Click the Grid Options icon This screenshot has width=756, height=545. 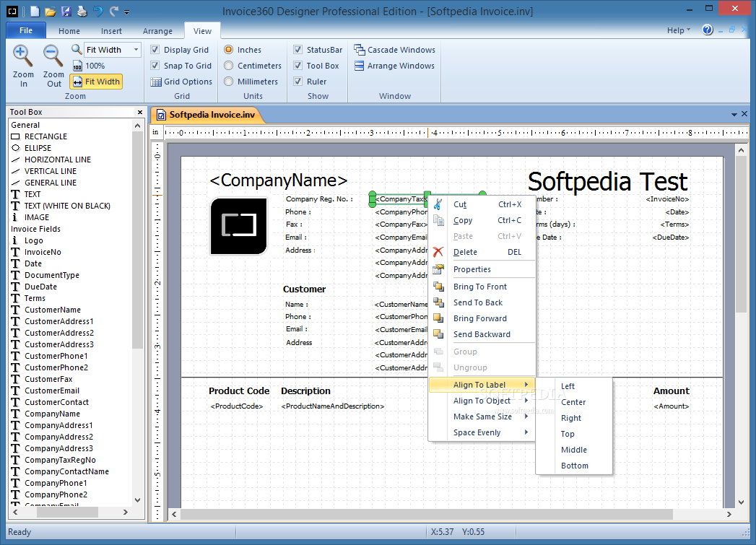tap(156, 82)
